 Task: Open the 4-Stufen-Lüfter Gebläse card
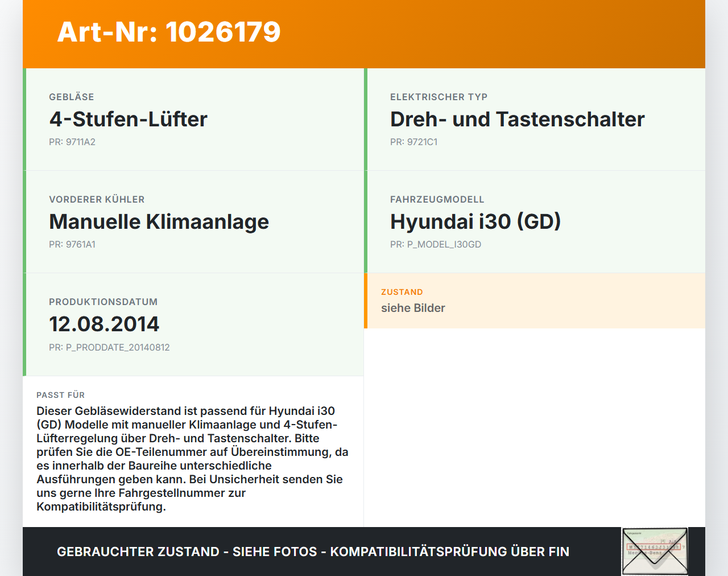point(193,120)
